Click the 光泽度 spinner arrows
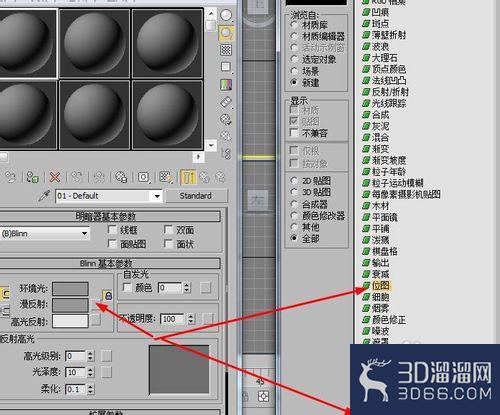Viewport: 500px width, 415px height. coord(91,372)
